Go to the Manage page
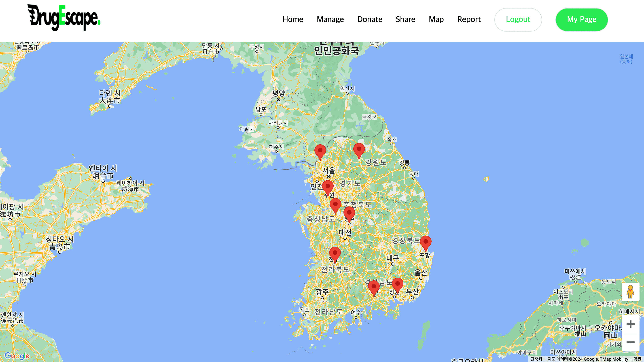Viewport: 644px width, 362px height. (330, 19)
